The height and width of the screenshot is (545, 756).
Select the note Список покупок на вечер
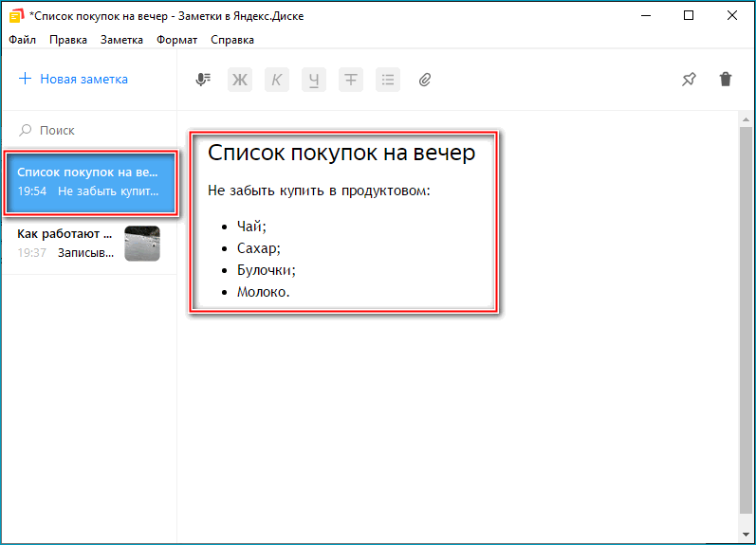point(90,182)
